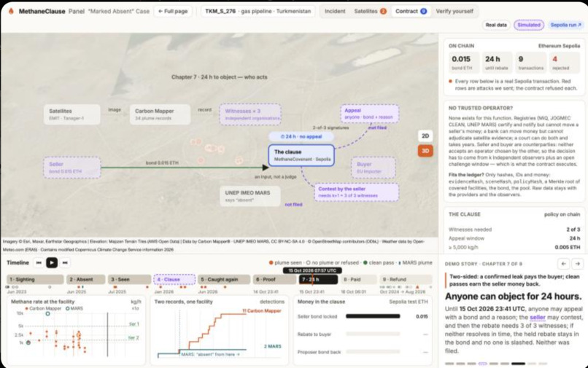Select chapter 2 Absent in timeline
The image size is (588, 368).
coord(86,280)
